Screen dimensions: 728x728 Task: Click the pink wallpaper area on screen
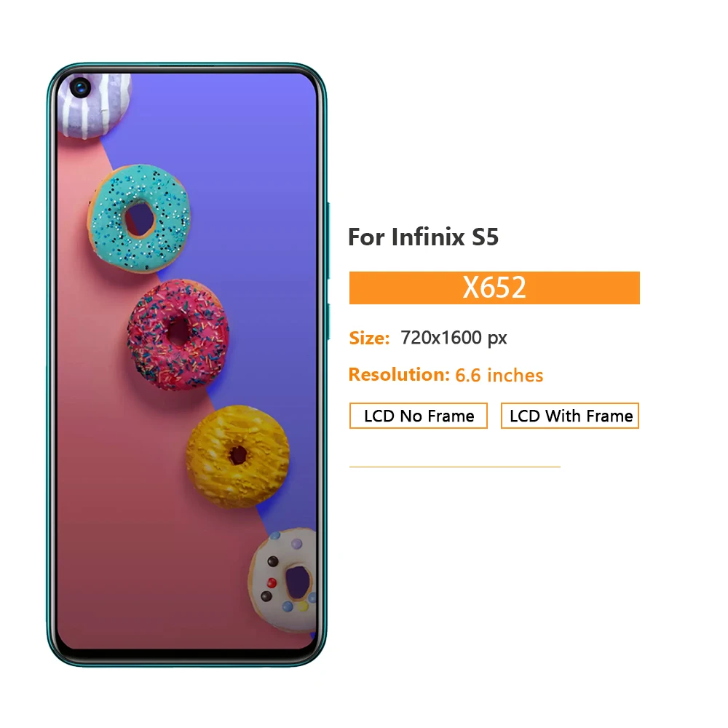(130, 534)
